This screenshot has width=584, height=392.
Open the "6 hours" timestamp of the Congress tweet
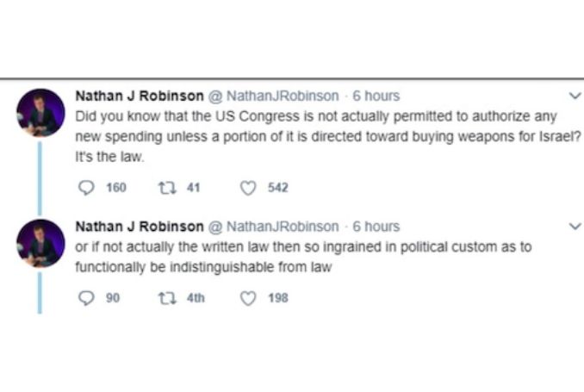click(x=376, y=96)
